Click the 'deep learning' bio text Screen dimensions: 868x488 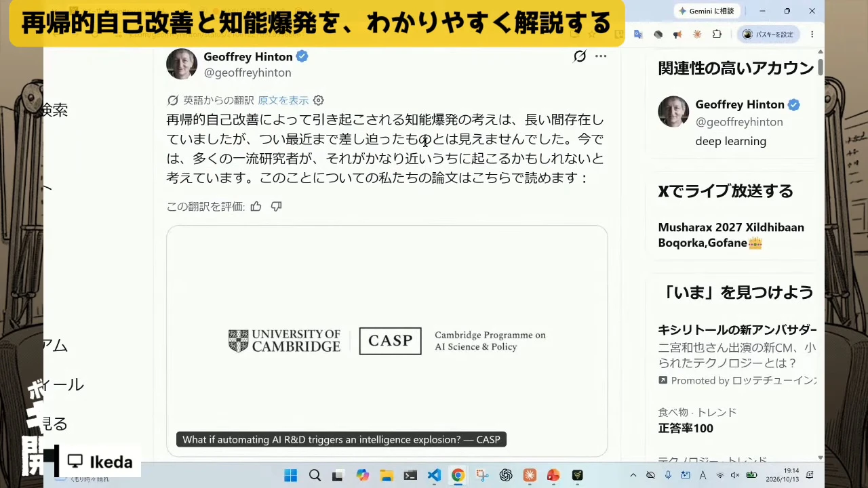point(731,141)
